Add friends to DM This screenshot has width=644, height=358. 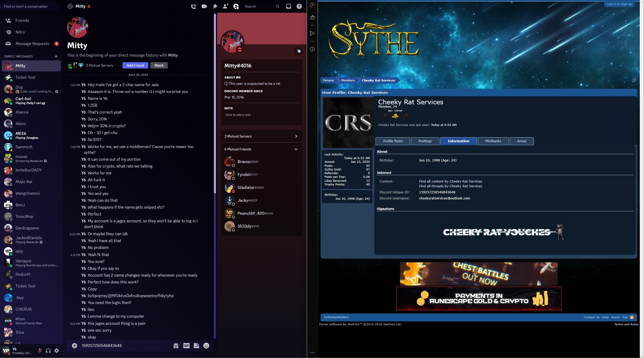(x=225, y=6)
